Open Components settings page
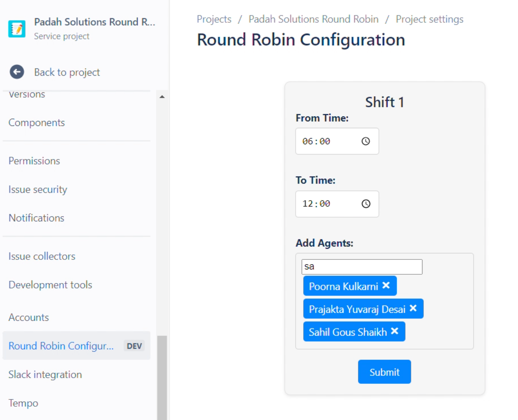Viewport: 518px width, 420px height. (x=37, y=123)
